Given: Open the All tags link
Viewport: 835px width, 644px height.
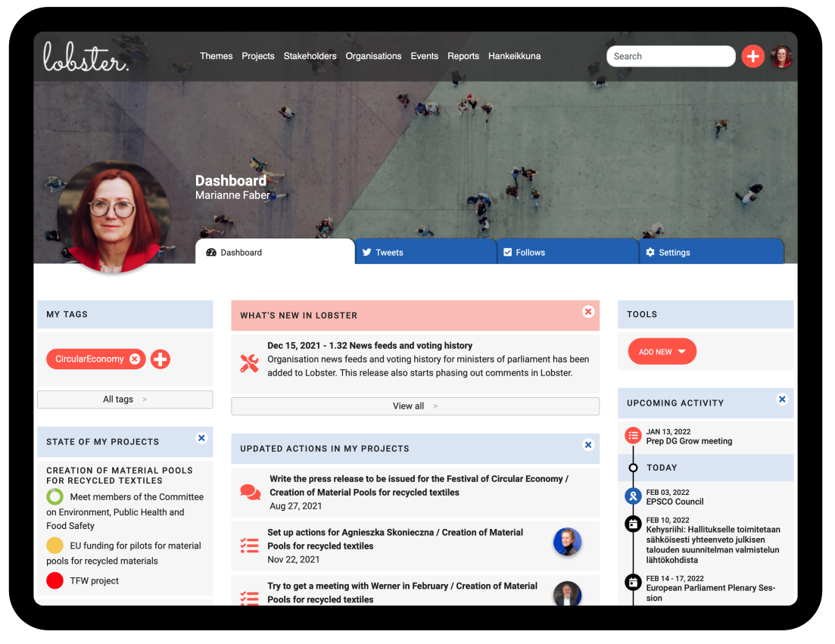Looking at the screenshot, I should 125,400.
